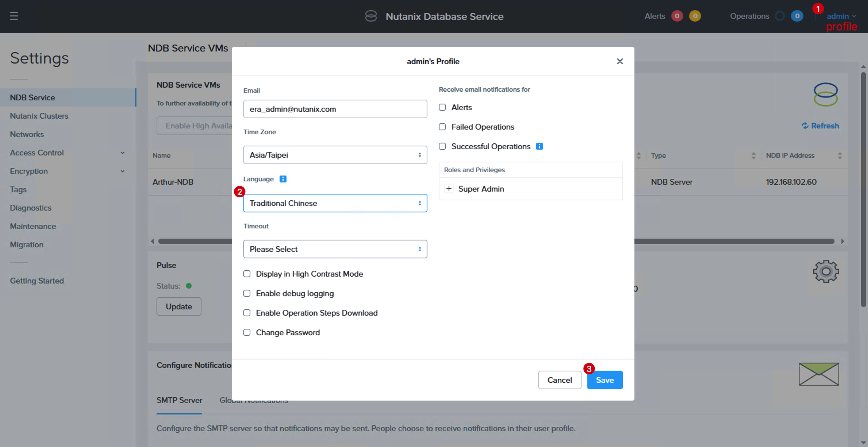Click the Successful Operations info icon
This screenshot has height=447, width=868.
(x=540, y=147)
